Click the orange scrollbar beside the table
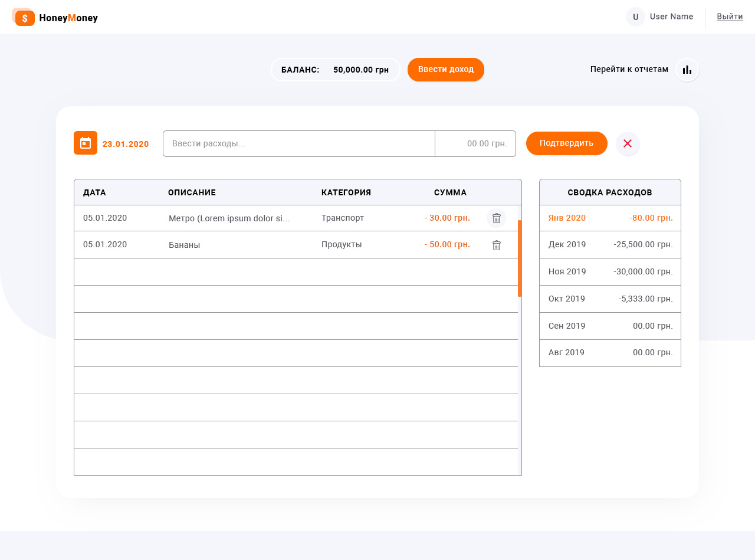The height and width of the screenshot is (560, 755). click(x=519, y=257)
